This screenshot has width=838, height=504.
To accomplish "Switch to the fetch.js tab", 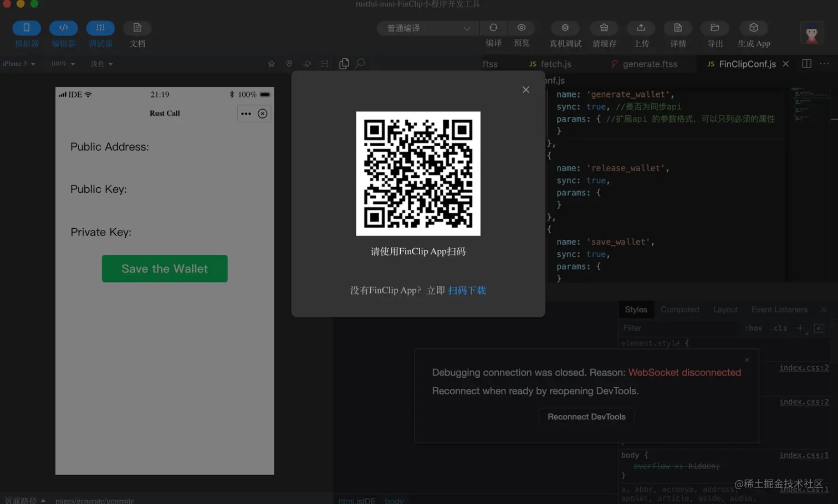I will pos(550,64).
